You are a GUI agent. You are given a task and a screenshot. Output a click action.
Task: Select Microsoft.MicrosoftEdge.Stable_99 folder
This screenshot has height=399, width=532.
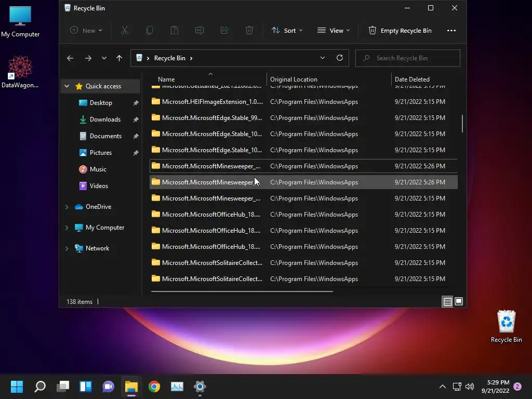[x=303, y=118]
